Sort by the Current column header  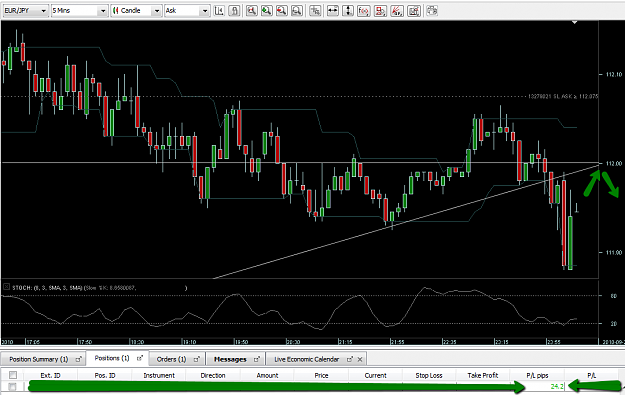[x=375, y=375]
